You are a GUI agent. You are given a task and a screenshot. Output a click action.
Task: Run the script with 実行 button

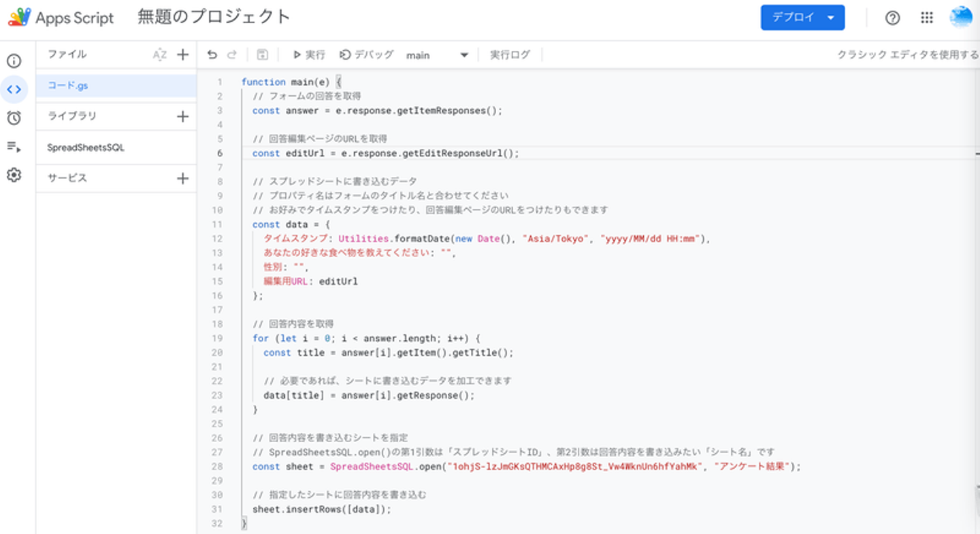click(308, 55)
